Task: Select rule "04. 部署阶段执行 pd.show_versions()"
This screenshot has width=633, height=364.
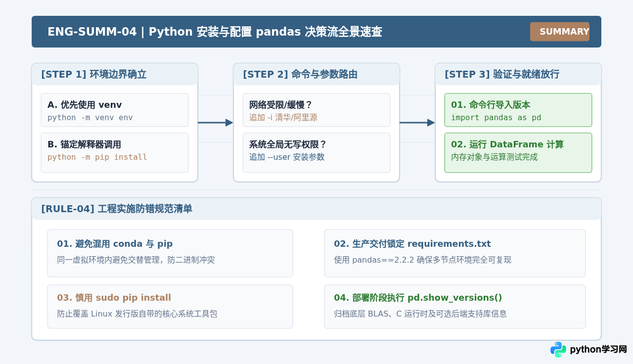Action: click(x=418, y=298)
